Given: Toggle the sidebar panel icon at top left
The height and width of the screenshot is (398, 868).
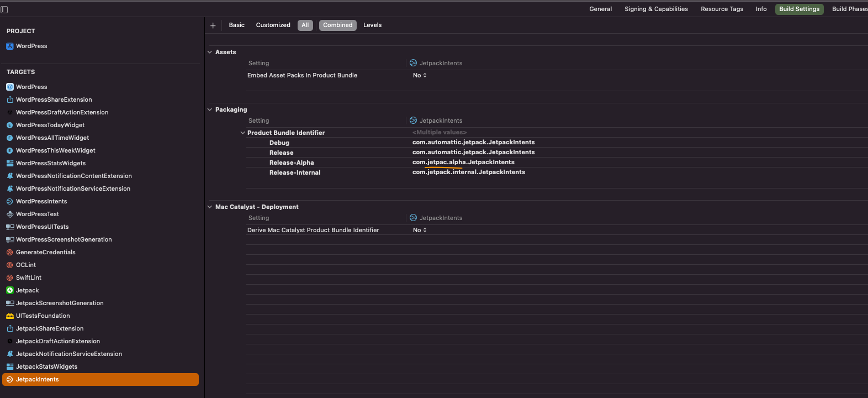Looking at the screenshot, I should click(x=4, y=9).
